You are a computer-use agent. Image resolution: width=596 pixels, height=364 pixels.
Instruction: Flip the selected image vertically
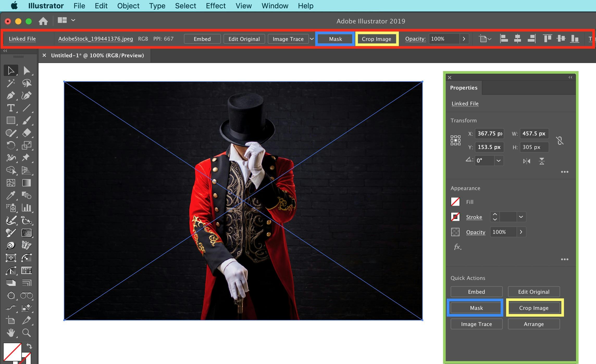(542, 161)
